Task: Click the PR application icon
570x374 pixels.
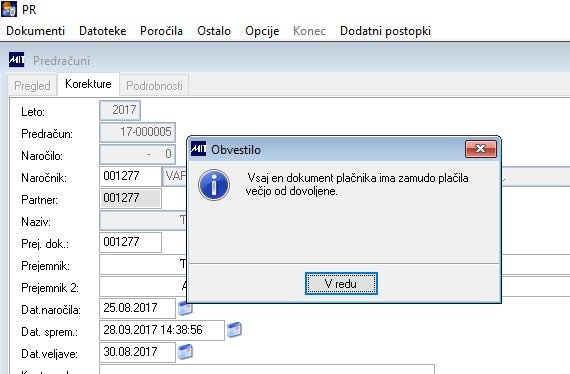Action: pyautogui.click(x=9, y=9)
